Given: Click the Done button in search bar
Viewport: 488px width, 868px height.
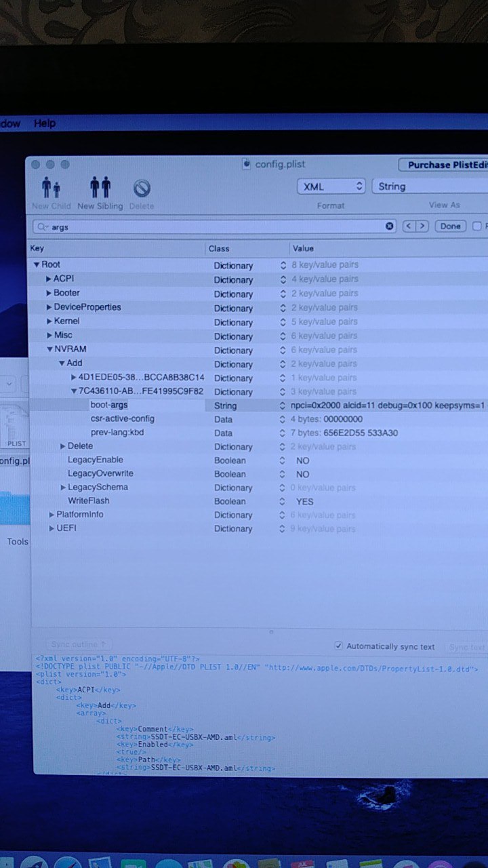Looking at the screenshot, I should click(x=450, y=226).
